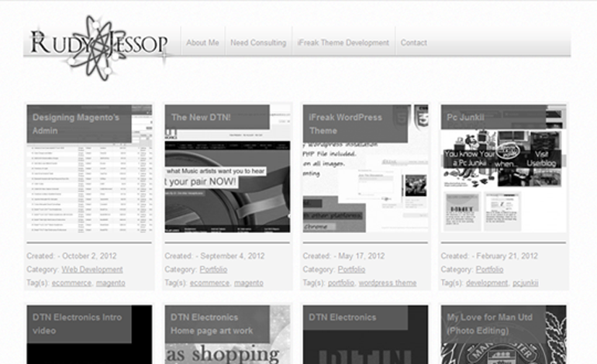597x364 pixels.
Task: Open My Love for Man Utd post
Action: (x=490, y=324)
